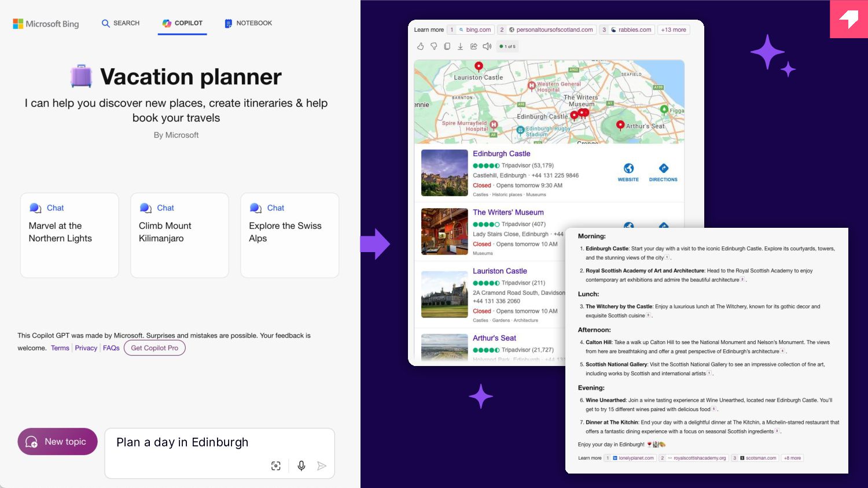
Task: Click Get Copilot Pro button
Action: coord(155,348)
